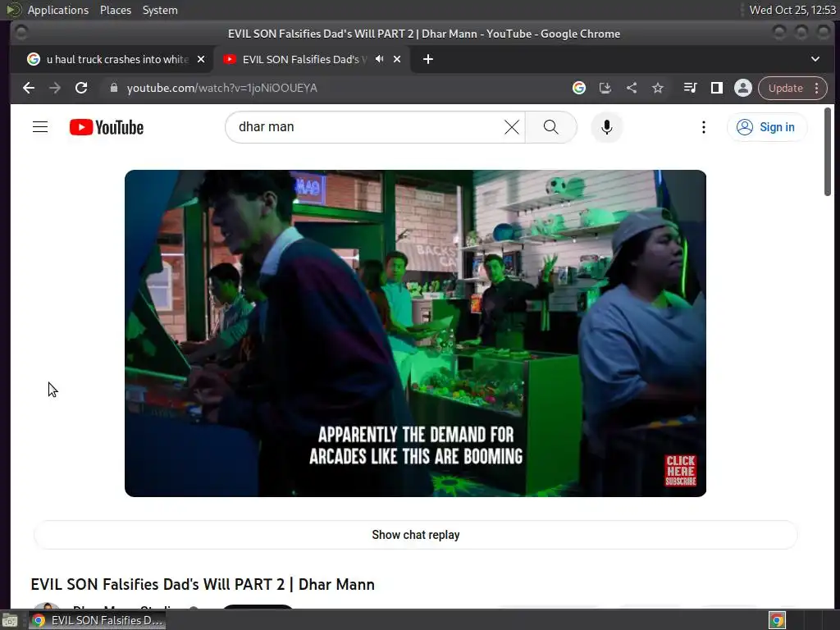Open the Applications menu
This screenshot has width=840, height=630.
tap(58, 10)
